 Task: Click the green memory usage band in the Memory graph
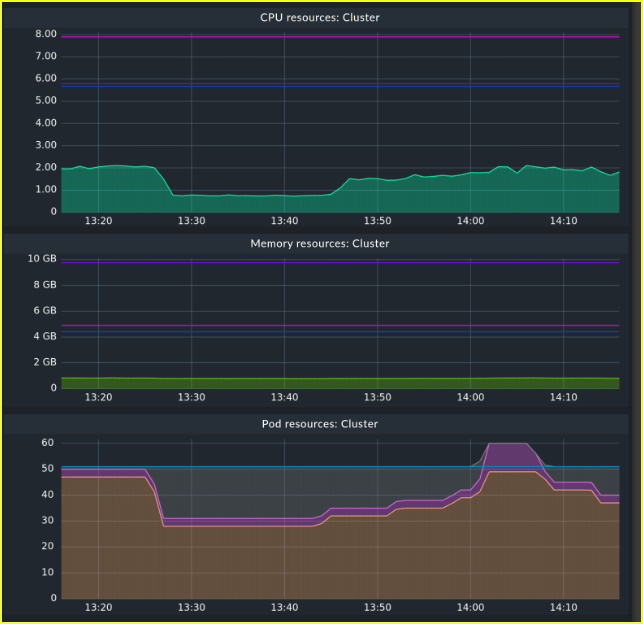[x=340, y=383]
